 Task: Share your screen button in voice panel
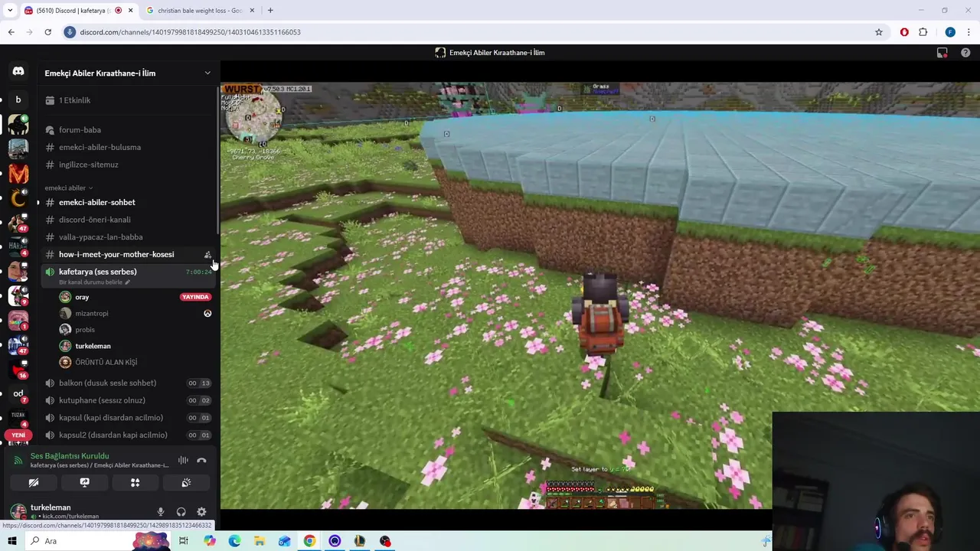(84, 483)
